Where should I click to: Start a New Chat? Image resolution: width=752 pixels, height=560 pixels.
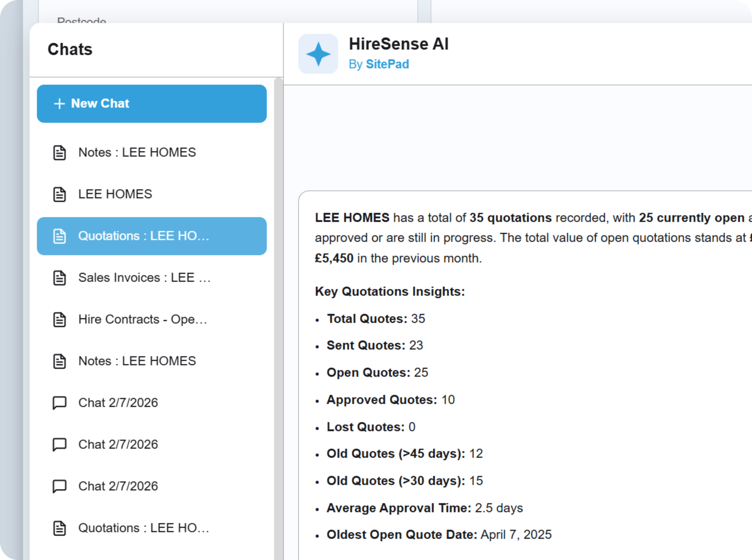click(152, 104)
